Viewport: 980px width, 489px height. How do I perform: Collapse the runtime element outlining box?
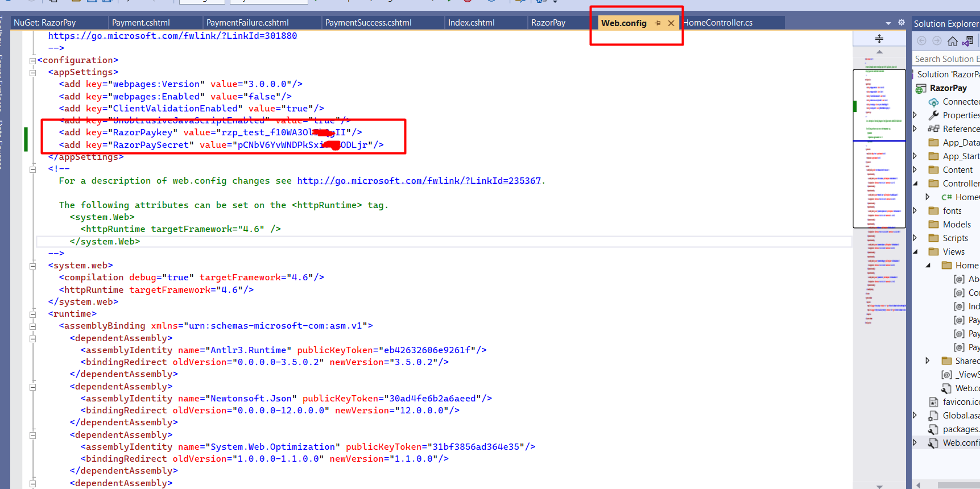tap(32, 314)
